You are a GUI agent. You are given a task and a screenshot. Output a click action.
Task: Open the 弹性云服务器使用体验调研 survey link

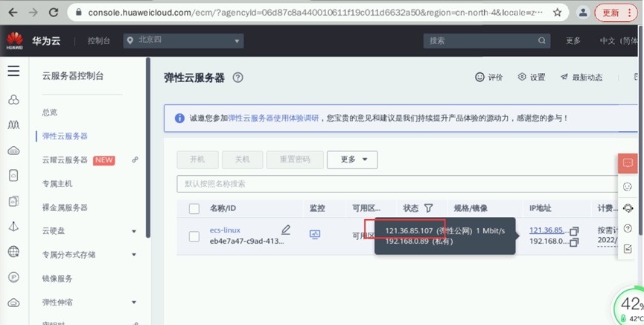point(273,119)
